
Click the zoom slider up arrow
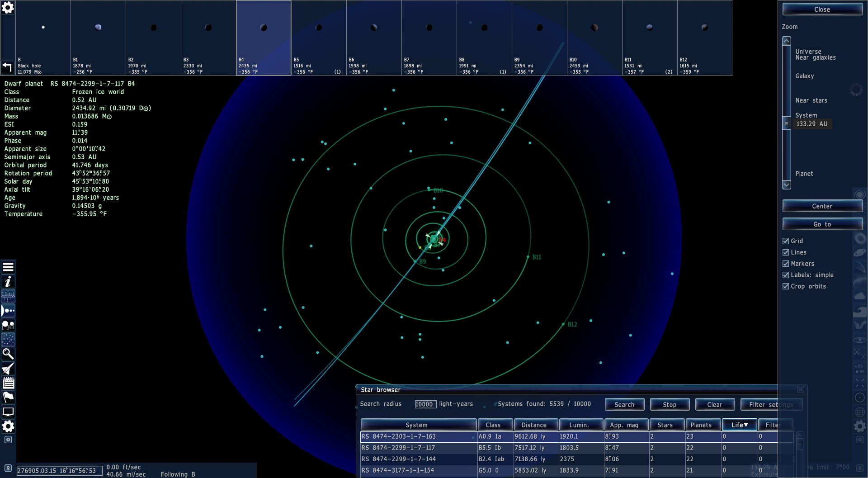787,41
